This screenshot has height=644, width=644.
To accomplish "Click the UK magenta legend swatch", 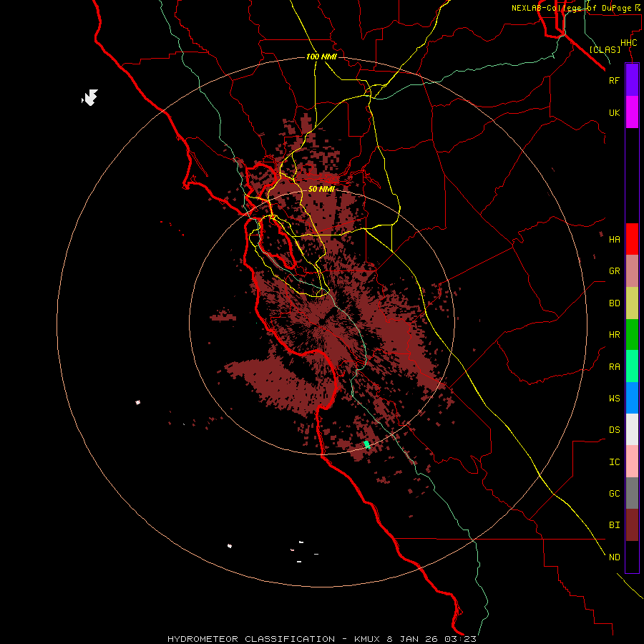I will pyautogui.click(x=632, y=112).
